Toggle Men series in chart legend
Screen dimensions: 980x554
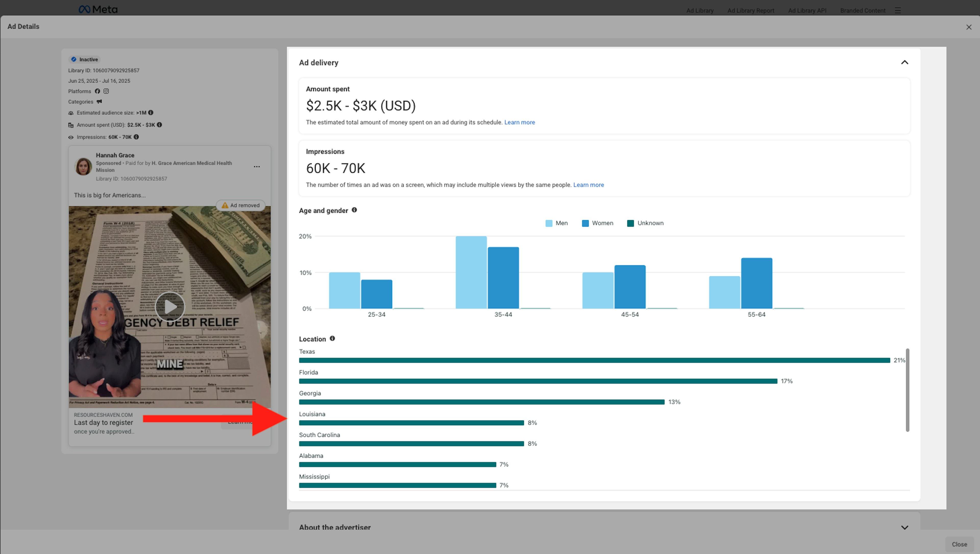pyautogui.click(x=556, y=223)
